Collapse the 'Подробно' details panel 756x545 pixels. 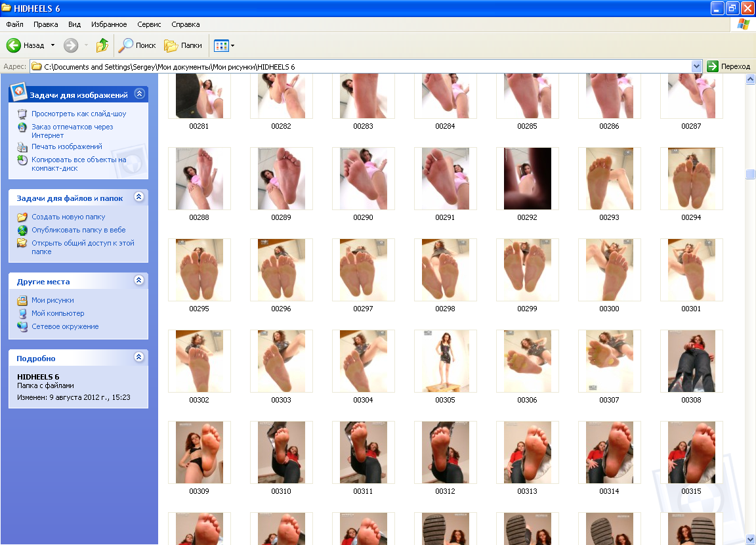coord(139,357)
